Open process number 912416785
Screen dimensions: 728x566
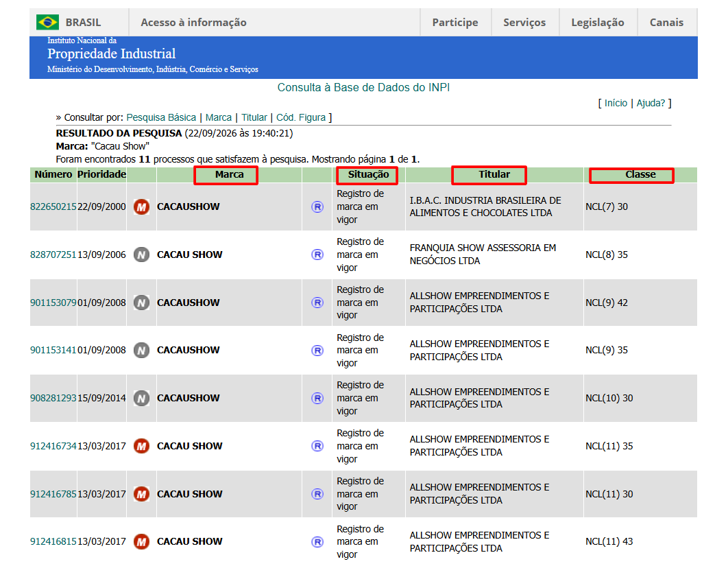tap(53, 494)
